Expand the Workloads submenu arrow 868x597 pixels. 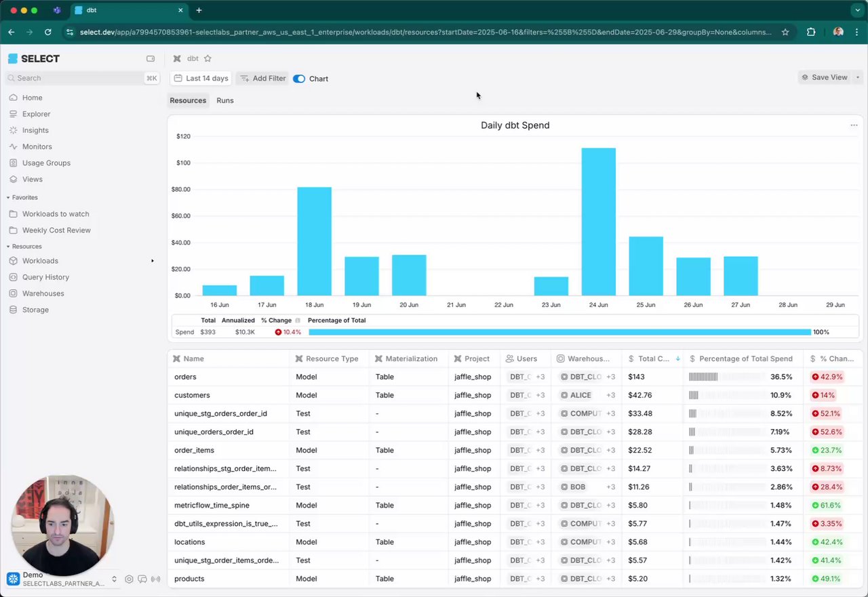(153, 261)
